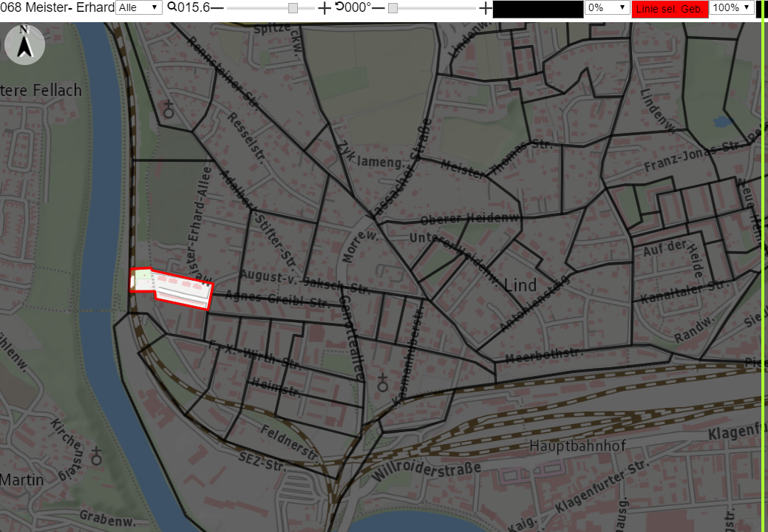
Task: Increase rotation with the plus icon
Action: [x=485, y=8]
